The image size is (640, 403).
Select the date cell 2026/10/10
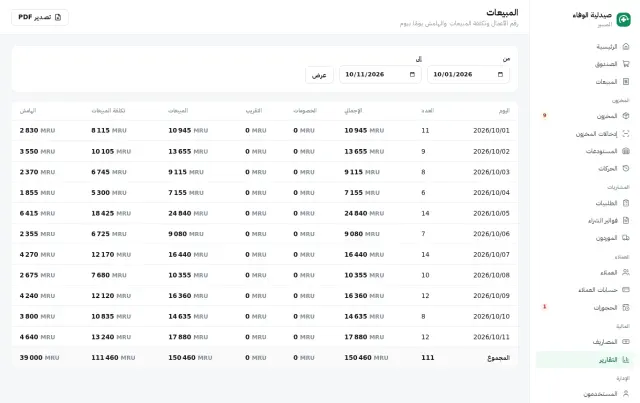coord(491,316)
